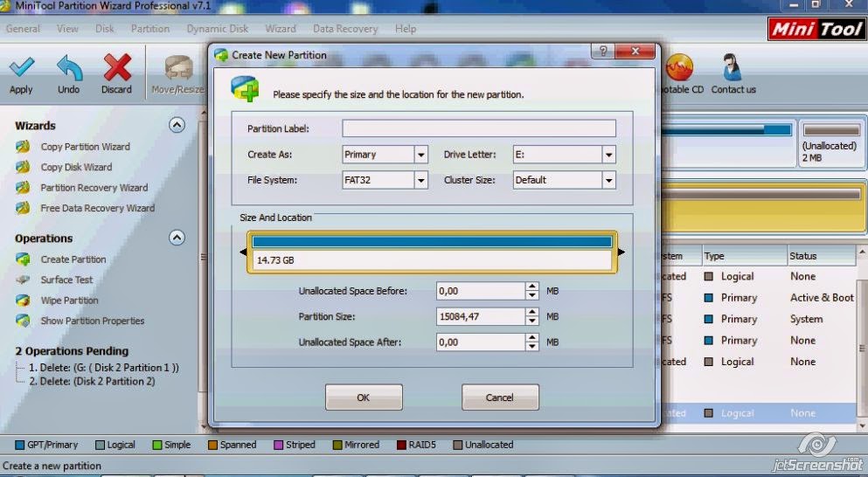The height and width of the screenshot is (477, 868).
Task: Select pending operation 1 Delete G:
Action: click(x=103, y=368)
